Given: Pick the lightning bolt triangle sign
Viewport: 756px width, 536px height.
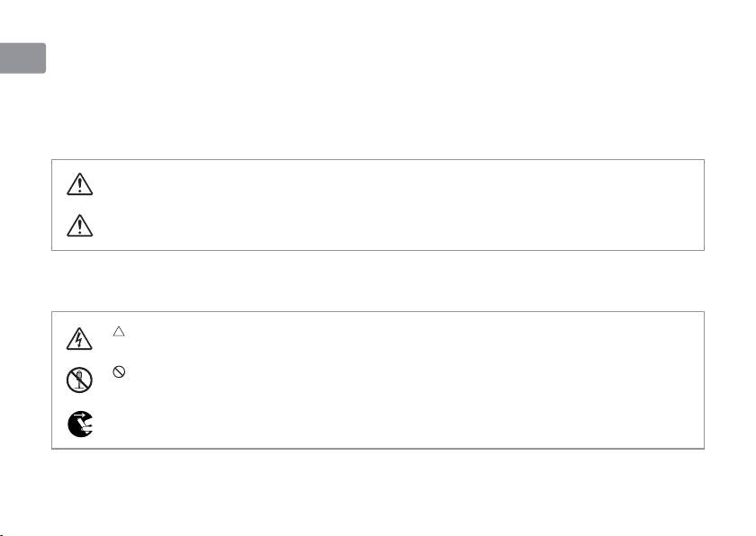Looking at the screenshot, I should (79, 338).
